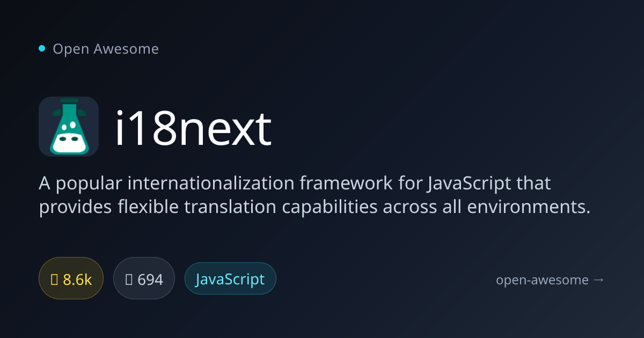Click the description line starting 'A popular internationalization'
Image resolution: width=644 pixels, height=338 pixels.
click(x=295, y=183)
